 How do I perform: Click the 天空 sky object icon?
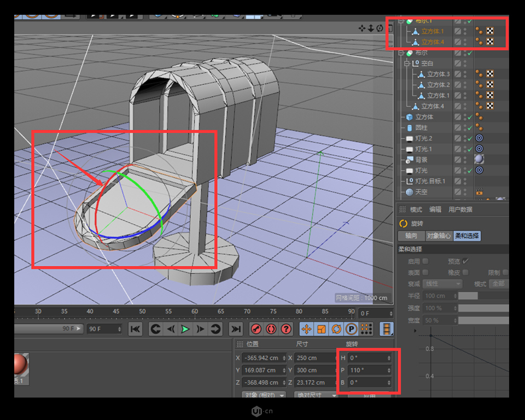pyautogui.click(x=409, y=192)
